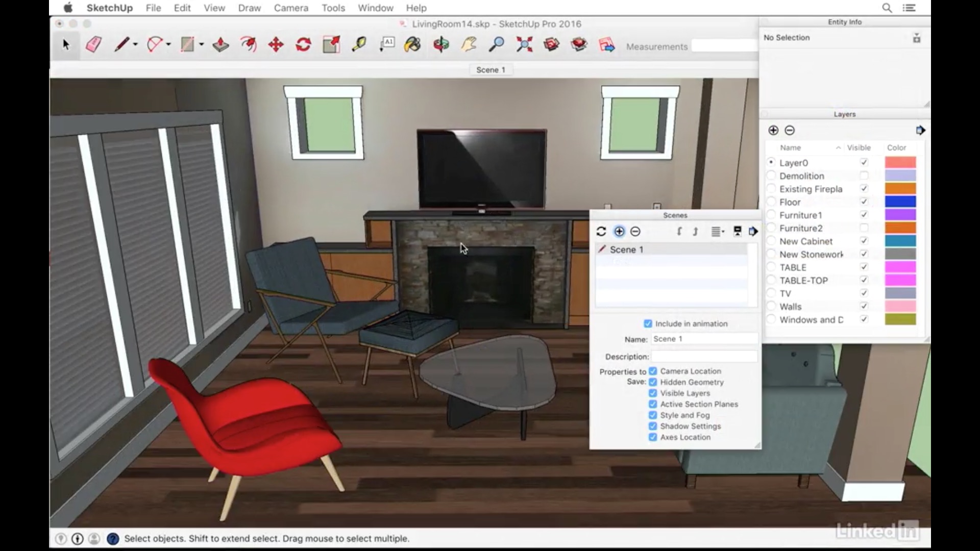Open the Layers panel details menu arrow
980x551 pixels.
(920, 131)
